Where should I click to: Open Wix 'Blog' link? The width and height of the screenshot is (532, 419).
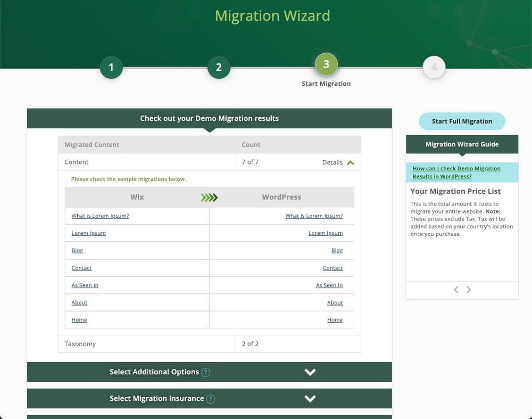77,250
